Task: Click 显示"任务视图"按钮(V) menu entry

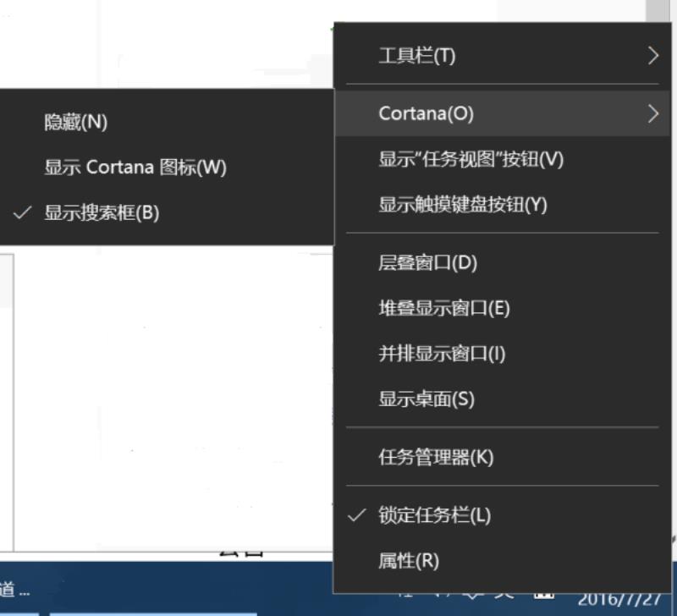Action: (503, 159)
